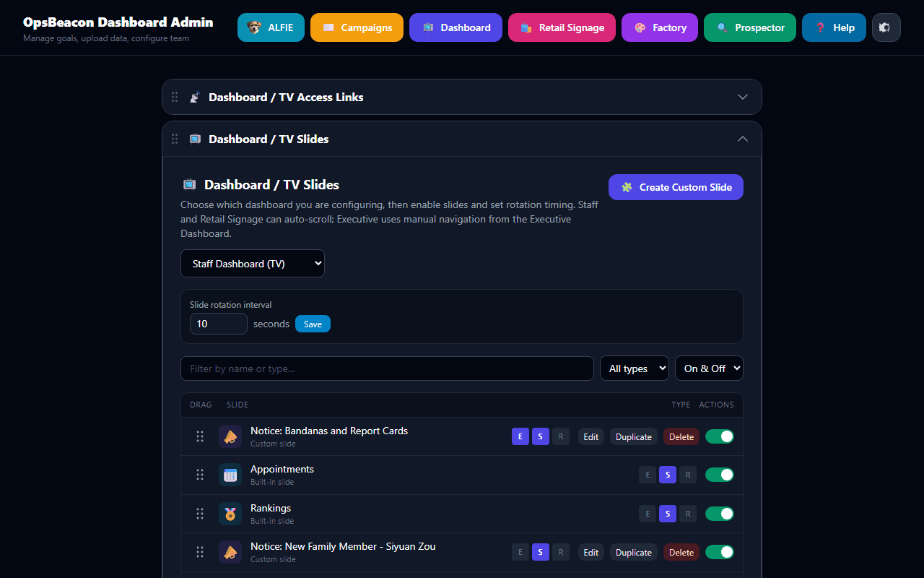Edit the Bandanas and Report Cards slide
This screenshot has height=578, width=924.
591,436
